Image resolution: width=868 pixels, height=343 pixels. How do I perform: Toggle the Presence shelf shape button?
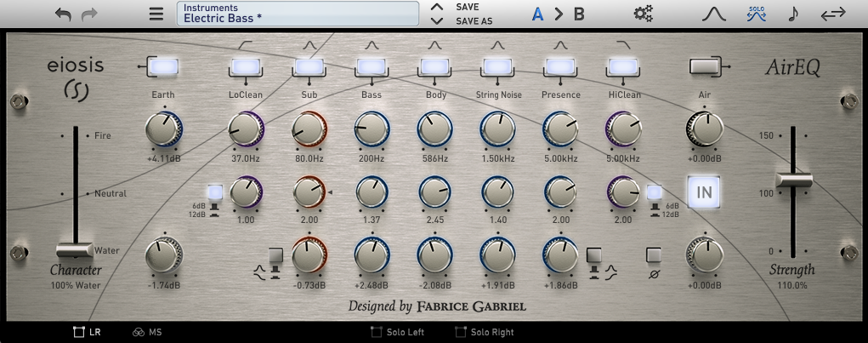[594, 254]
